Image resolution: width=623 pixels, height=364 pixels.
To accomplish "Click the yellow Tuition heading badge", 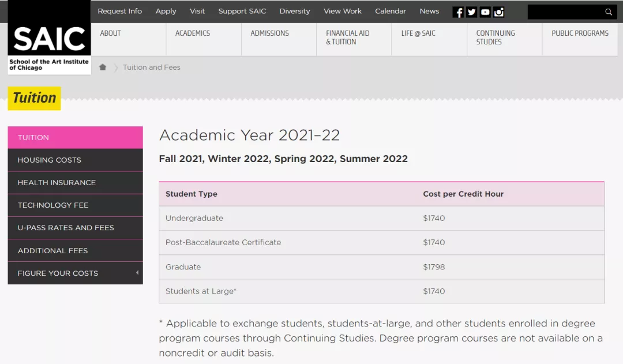I will coord(34,98).
